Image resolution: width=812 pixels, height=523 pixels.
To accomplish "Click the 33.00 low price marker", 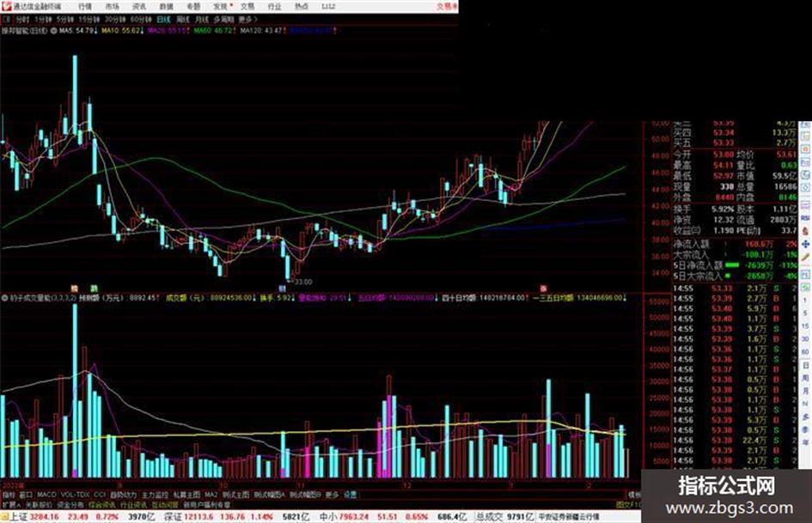I will (303, 282).
